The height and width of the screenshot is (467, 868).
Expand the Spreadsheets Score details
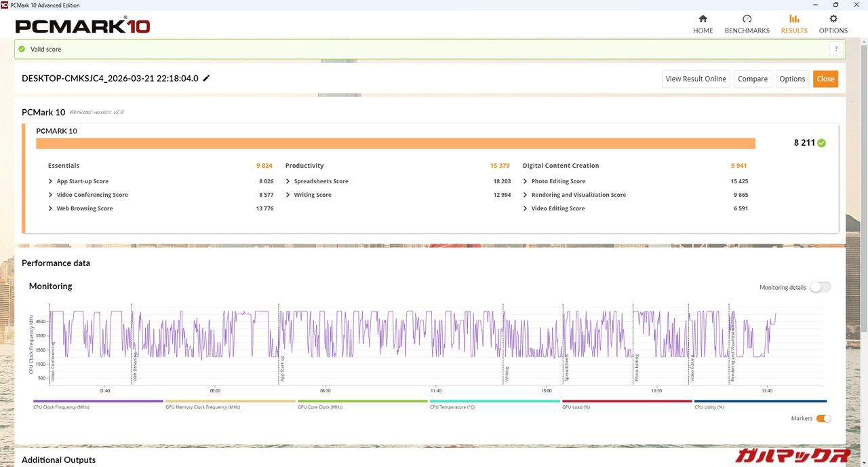(288, 181)
